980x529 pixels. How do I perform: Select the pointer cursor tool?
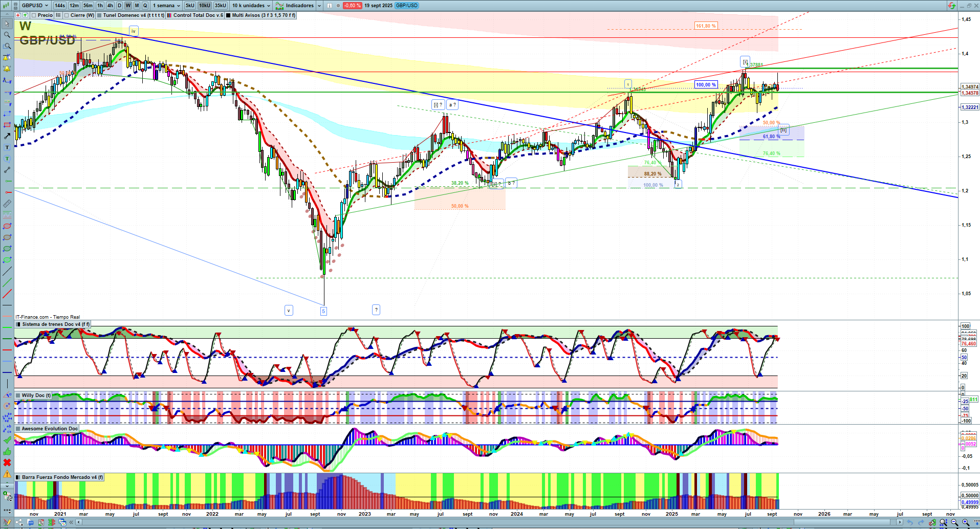pyautogui.click(x=7, y=24)
